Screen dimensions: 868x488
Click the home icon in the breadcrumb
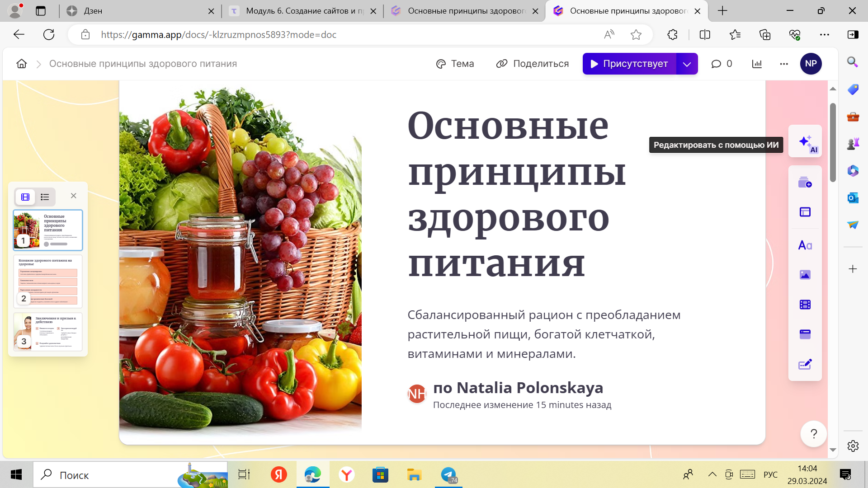(x=21, y=64)
